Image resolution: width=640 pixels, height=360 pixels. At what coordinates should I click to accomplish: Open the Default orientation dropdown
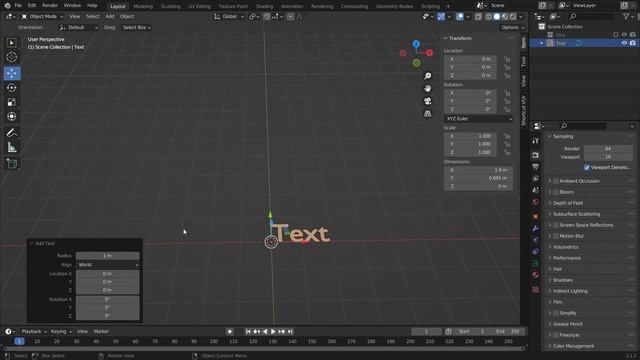point(79,27)
